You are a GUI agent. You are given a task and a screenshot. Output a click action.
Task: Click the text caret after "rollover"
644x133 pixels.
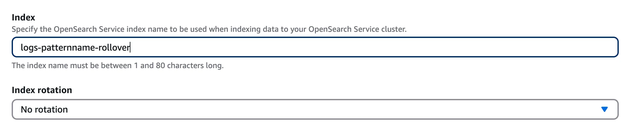[x=130, y=48]
